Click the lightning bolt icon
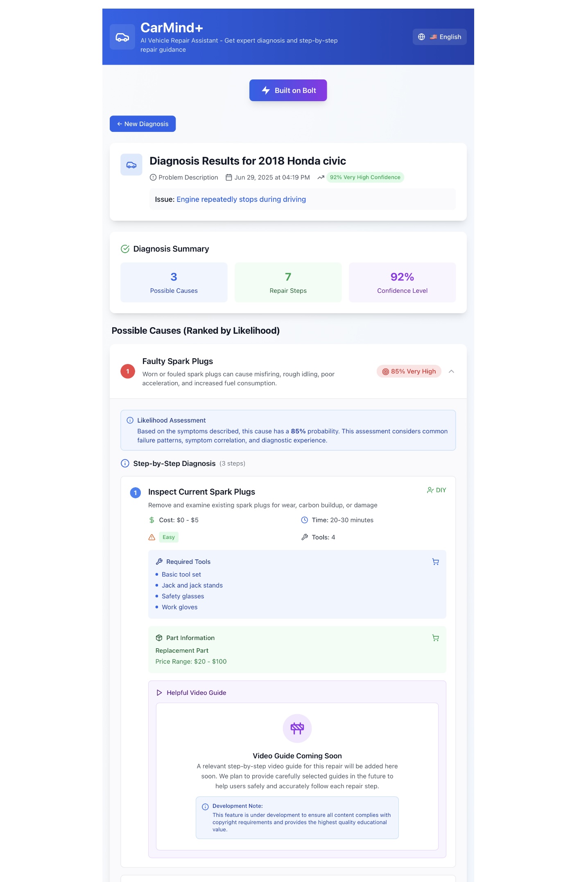Viewport: 588px width, 882px height. (266, 90)
